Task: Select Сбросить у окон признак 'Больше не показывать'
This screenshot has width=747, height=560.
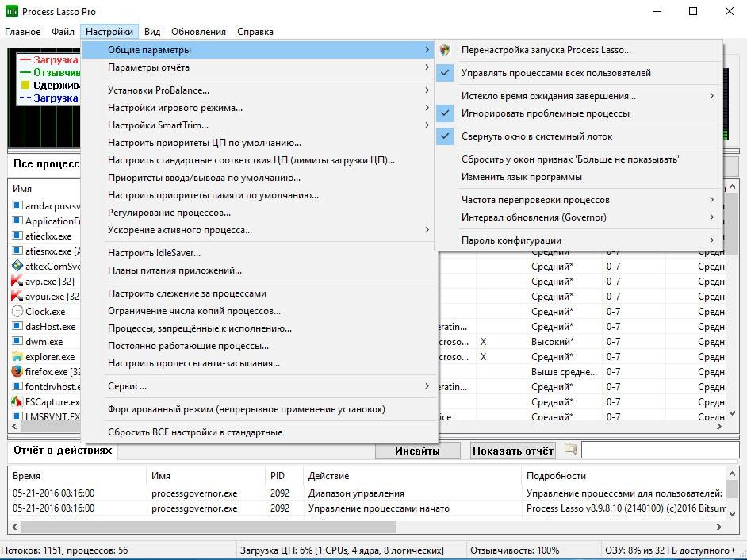Action: point(578,159)
